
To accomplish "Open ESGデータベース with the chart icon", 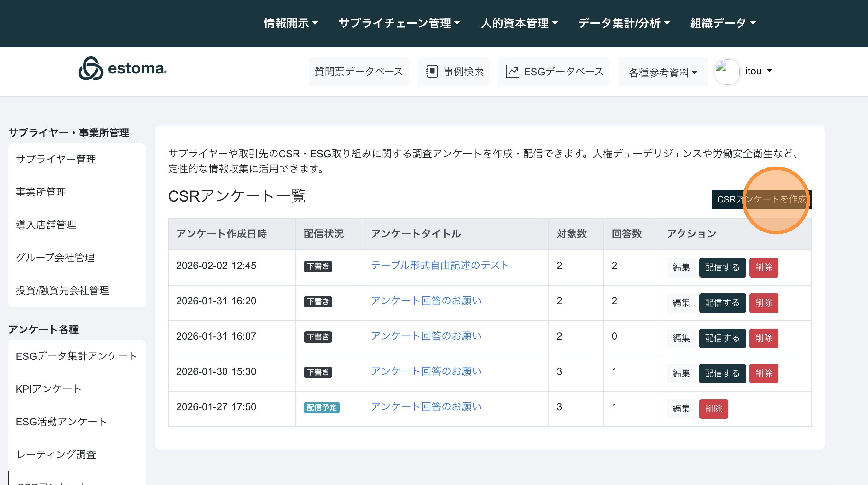I will tap(554, 72).
